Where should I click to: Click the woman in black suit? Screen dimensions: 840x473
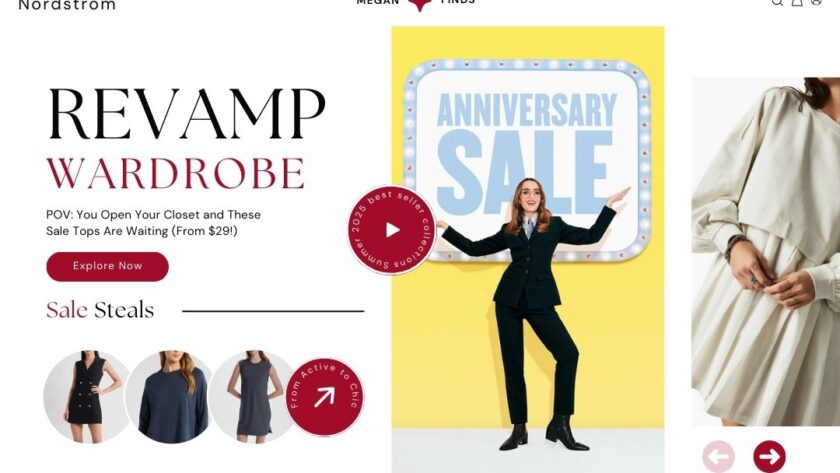coord(530,314)
